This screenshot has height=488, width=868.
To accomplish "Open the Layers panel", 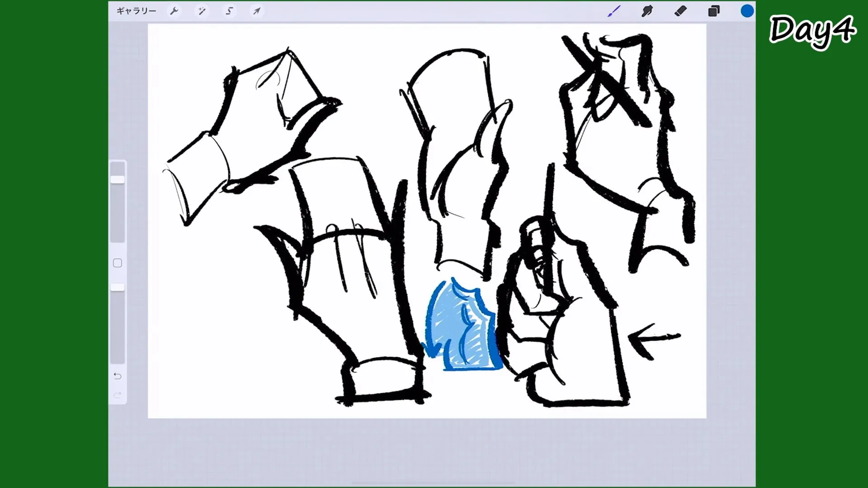I will pyautogui.click(x=714, y=11).
